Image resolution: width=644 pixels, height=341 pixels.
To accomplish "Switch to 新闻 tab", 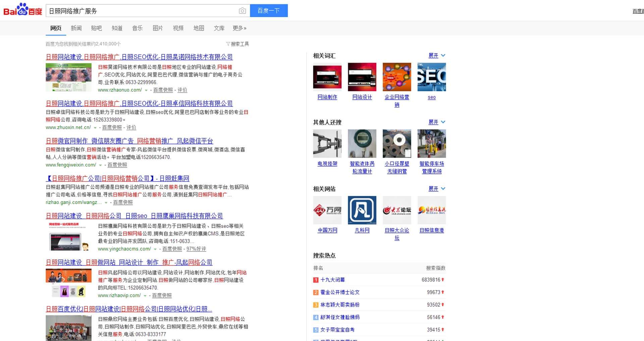I will [x=76, y=28].
